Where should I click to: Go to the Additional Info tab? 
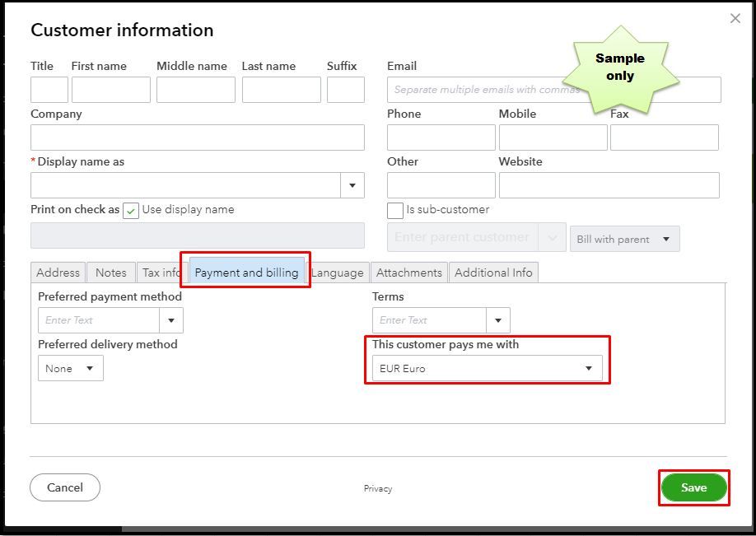493,273
